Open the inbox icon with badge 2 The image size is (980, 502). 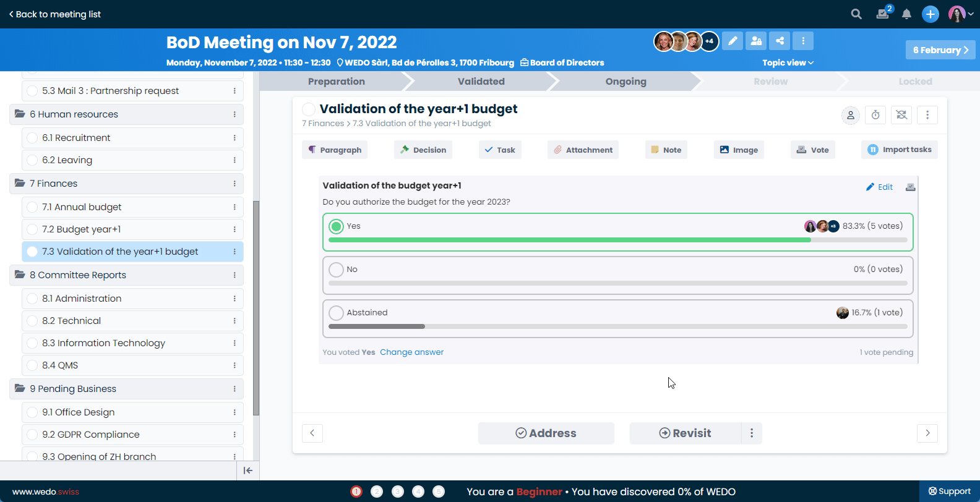pyautogui.click(x=884, y=14)
